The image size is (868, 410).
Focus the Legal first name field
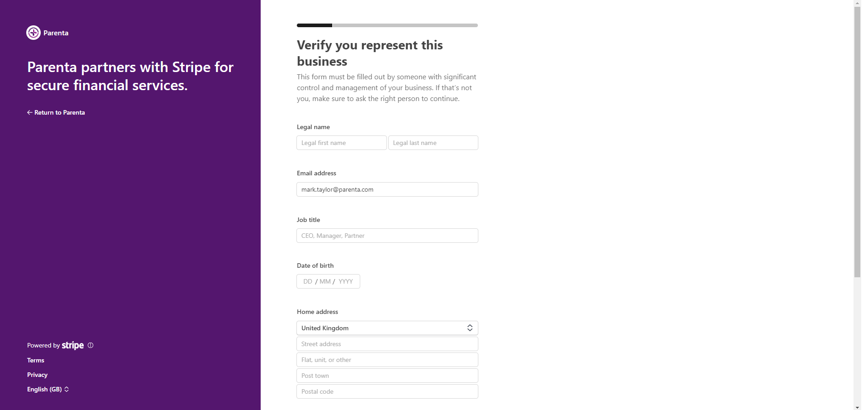(x=342, y=143)
